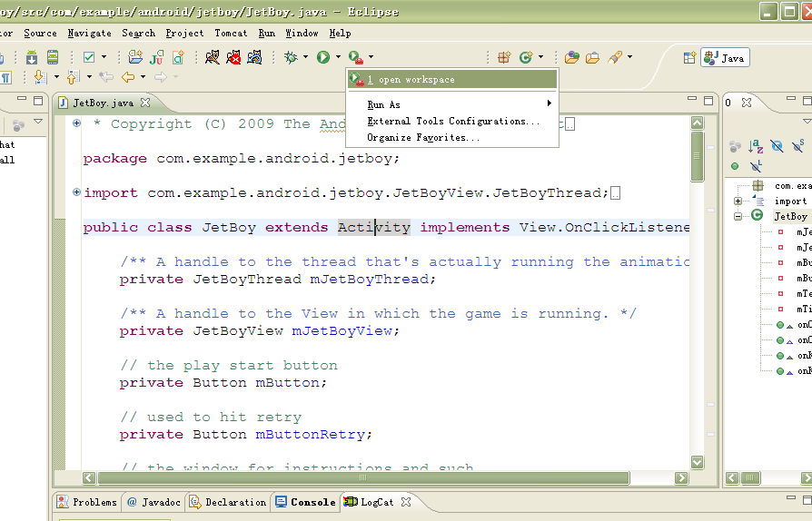Click the Debug bug icon

tap(291, 57)
